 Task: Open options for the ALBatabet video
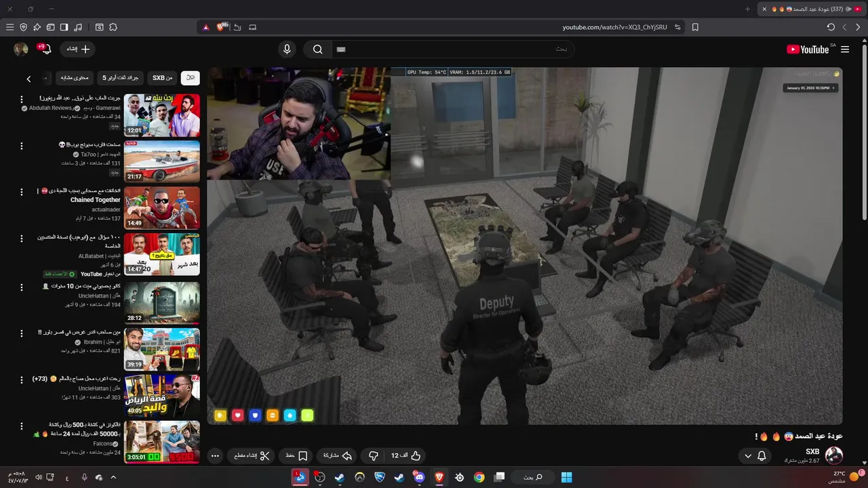coord(21,239)
